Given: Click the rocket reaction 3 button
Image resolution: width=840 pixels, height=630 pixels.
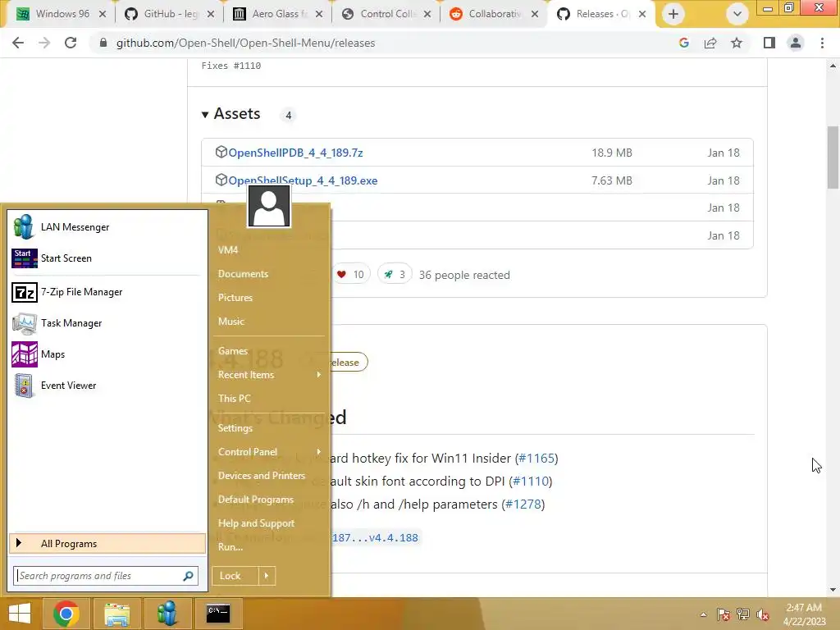Looking at the screenshot, I should pyautogui.click(x=395, y=275).
